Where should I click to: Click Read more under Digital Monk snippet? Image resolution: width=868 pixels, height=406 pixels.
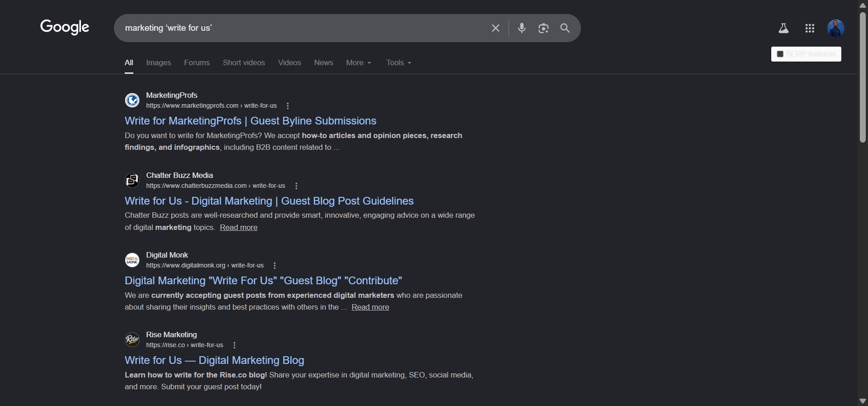(370, 307)
